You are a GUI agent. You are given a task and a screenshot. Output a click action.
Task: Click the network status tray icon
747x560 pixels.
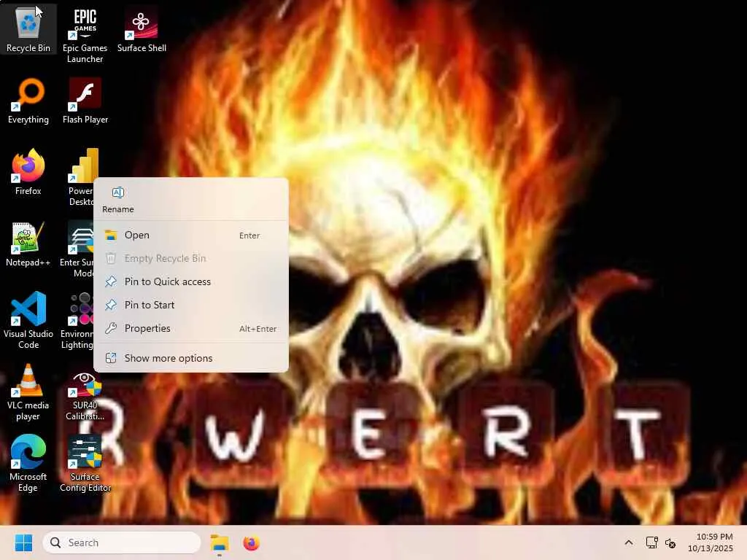pos(651,542)
